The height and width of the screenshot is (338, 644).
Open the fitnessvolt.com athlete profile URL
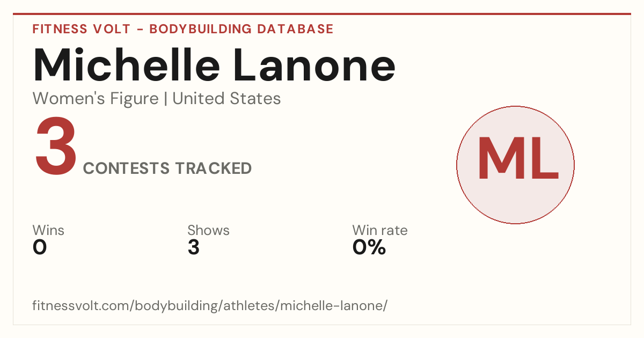(x=210, y=306)
